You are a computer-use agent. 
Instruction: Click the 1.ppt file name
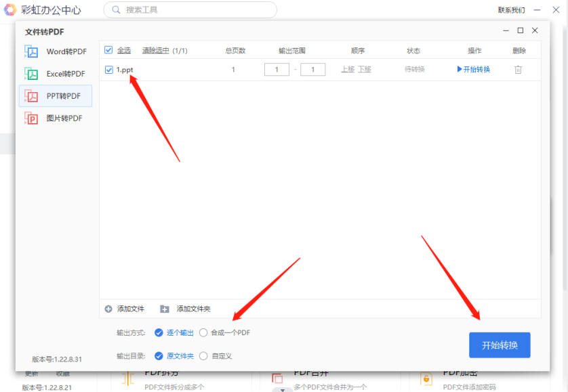(125, 70)
